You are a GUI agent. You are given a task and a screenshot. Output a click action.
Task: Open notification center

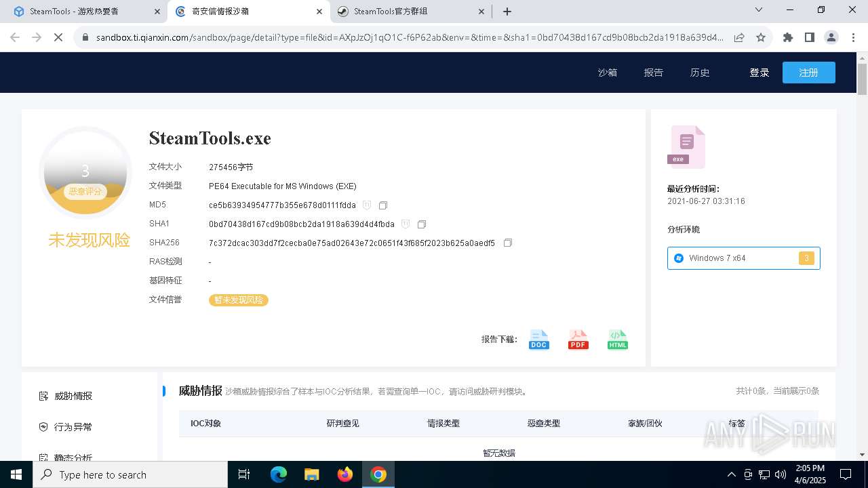(846, 474)
